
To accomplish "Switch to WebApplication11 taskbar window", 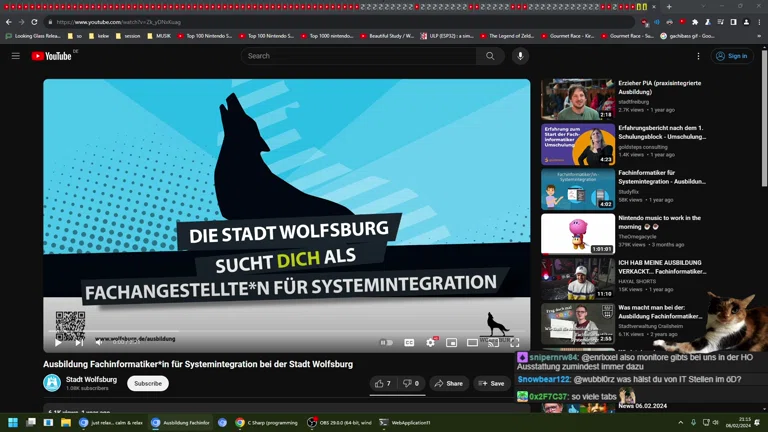I will tap(406, 422).
